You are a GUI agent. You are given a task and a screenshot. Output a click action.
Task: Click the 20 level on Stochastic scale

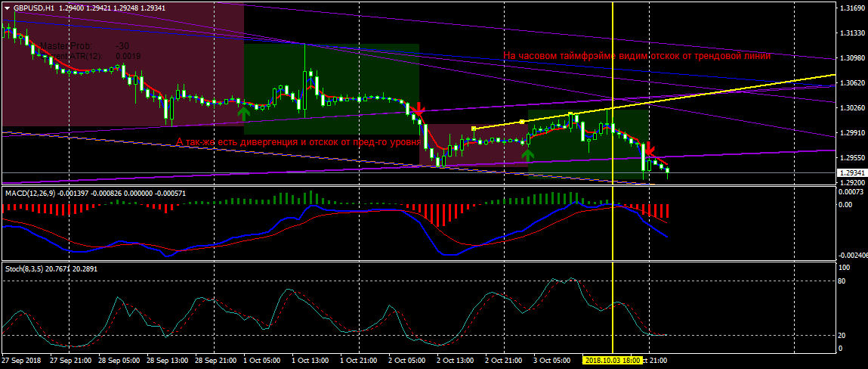[x=843, y=335]
